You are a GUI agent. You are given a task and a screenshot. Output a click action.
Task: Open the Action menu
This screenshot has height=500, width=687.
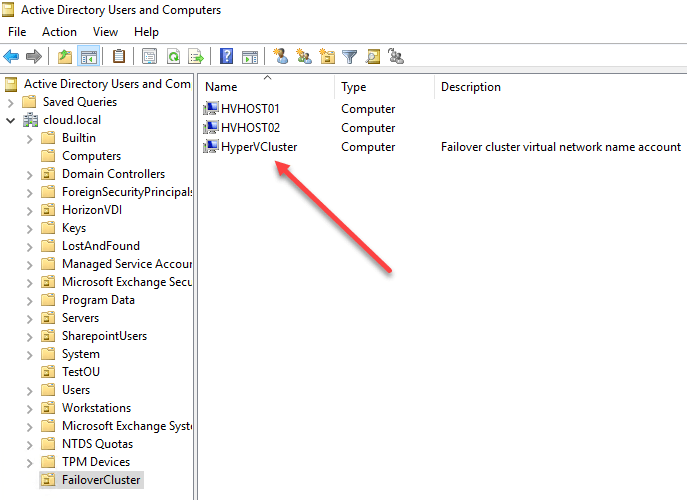pos(59,32)
